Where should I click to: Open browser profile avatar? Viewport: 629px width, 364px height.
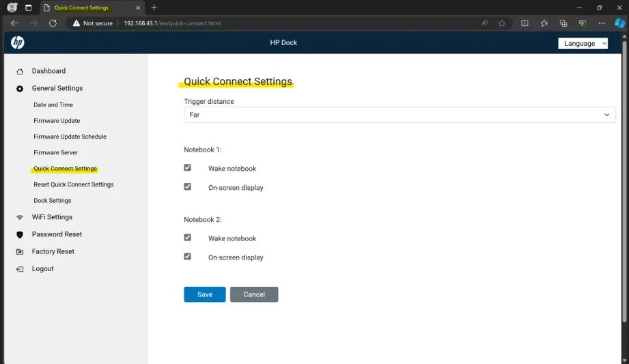12,8
